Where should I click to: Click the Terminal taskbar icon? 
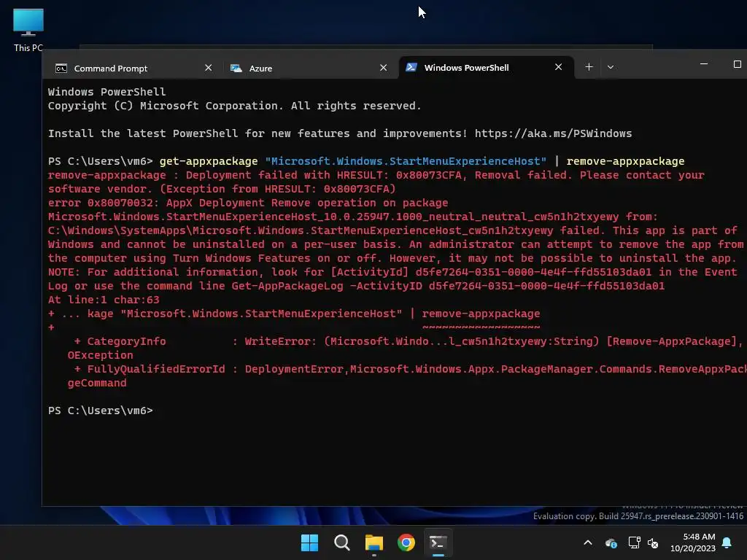tap(438, 542)
